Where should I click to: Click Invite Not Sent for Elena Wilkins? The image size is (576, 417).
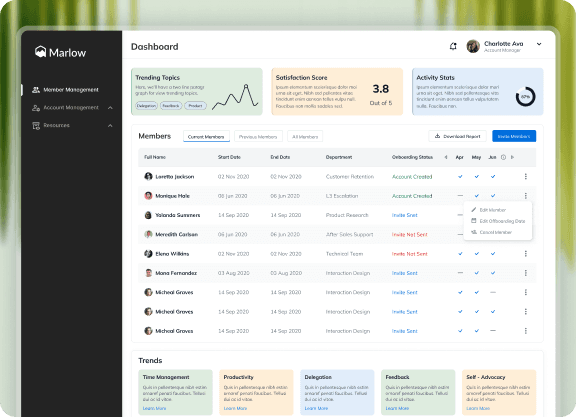point(410,254)
